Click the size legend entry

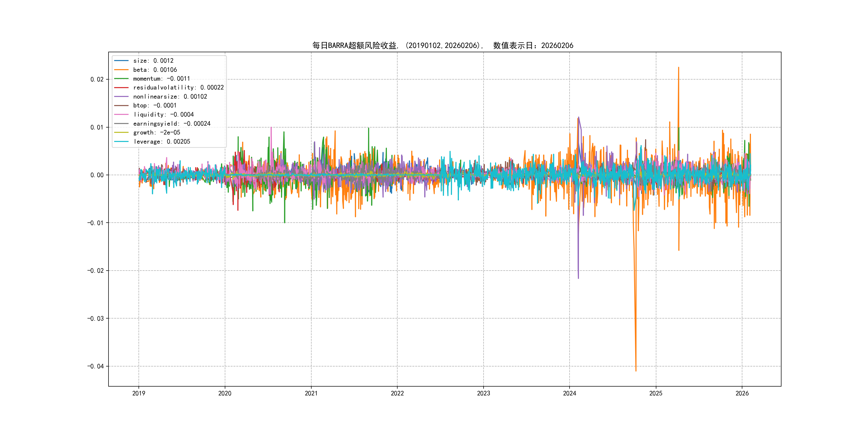tap(153, 61)
